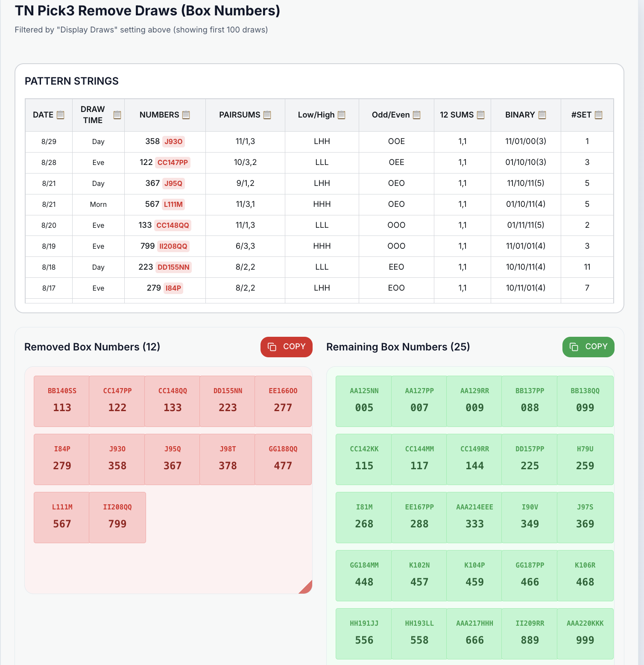Click the BINARY column clipboard icon
The image size is (644, 665).
click(x=542, y=115)
